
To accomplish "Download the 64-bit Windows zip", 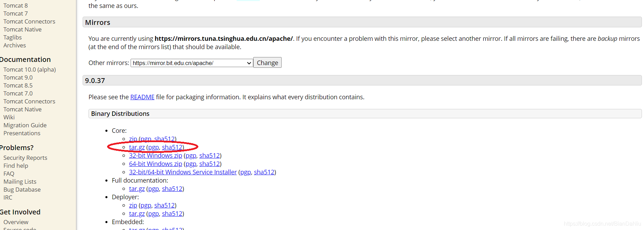I will coord(155,164).
